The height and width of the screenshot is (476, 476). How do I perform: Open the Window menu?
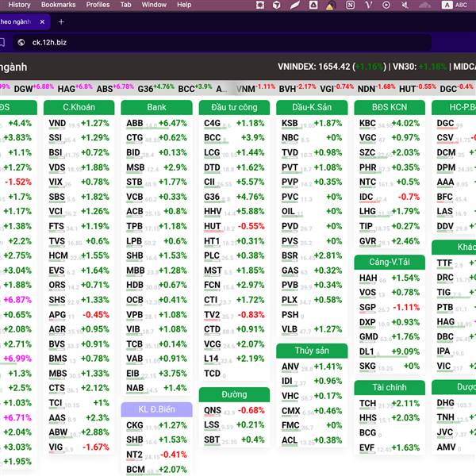(x=154, y=5)
